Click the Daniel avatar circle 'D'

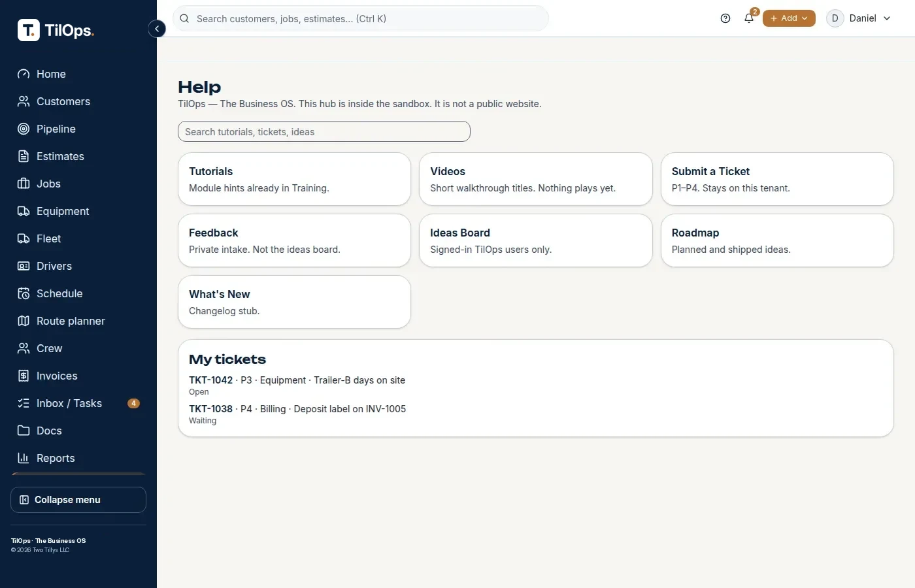point(835,18)
